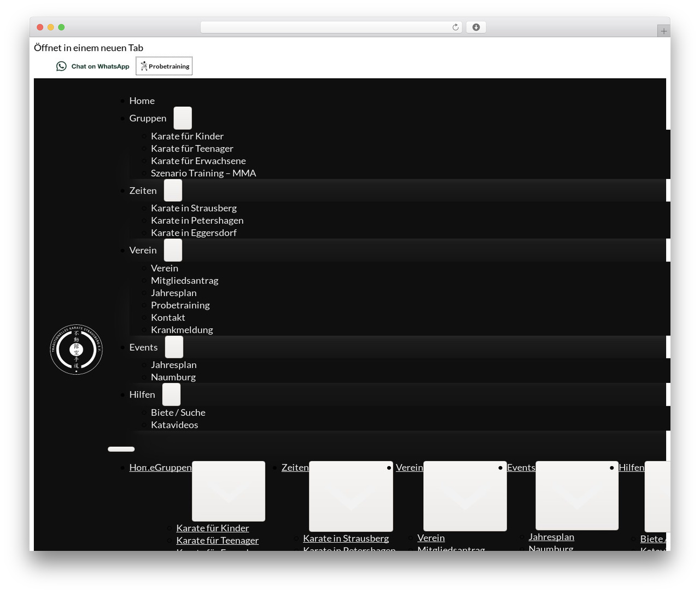Image resolution: width=700 pixels, height=593 pixels.
Task: Select Jahresplan under Verein in vertical menu
Action: click(174, 293)
